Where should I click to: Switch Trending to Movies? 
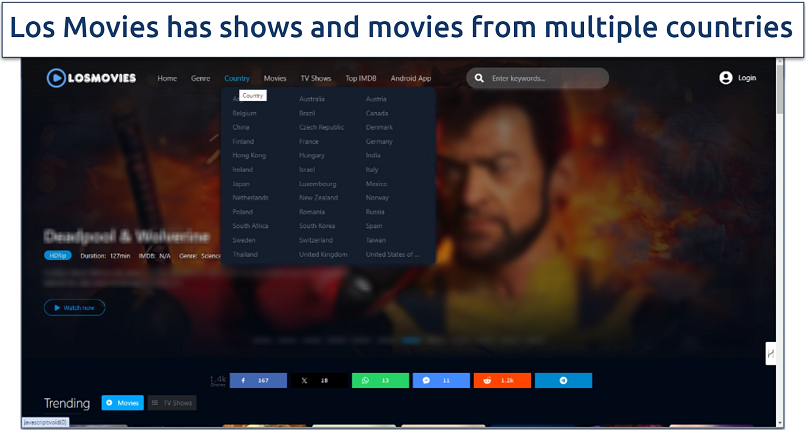pos(123,403)
